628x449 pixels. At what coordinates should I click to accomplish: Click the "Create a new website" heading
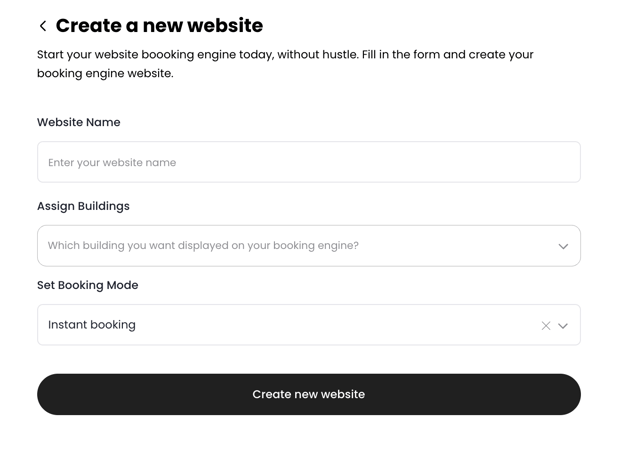159,26
